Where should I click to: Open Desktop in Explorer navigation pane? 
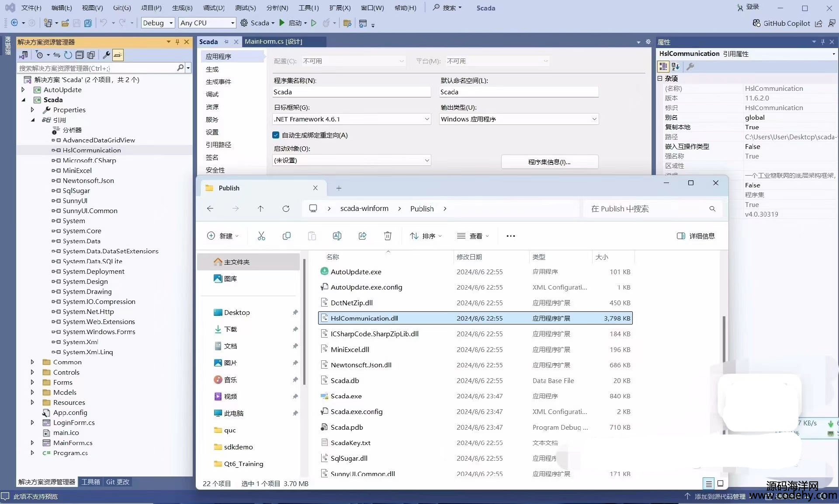(237, 312)
